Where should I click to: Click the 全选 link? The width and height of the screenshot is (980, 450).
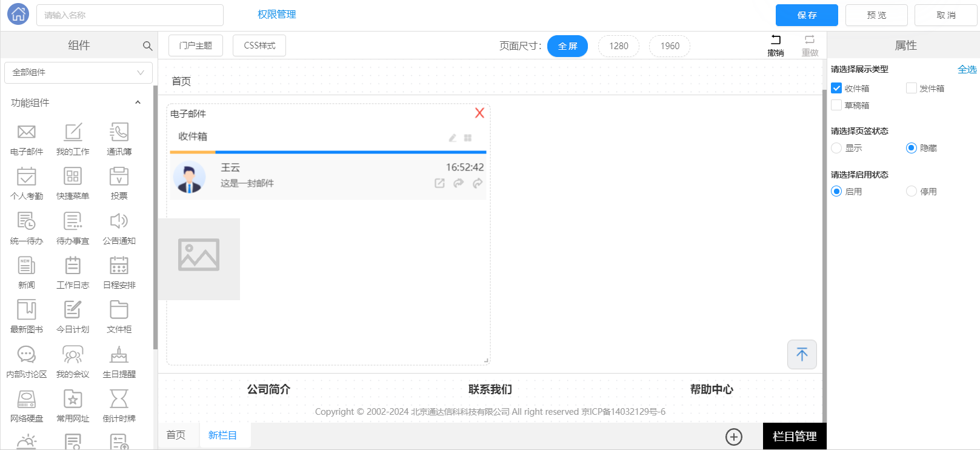pyautogui.click(x=967, y=69)
